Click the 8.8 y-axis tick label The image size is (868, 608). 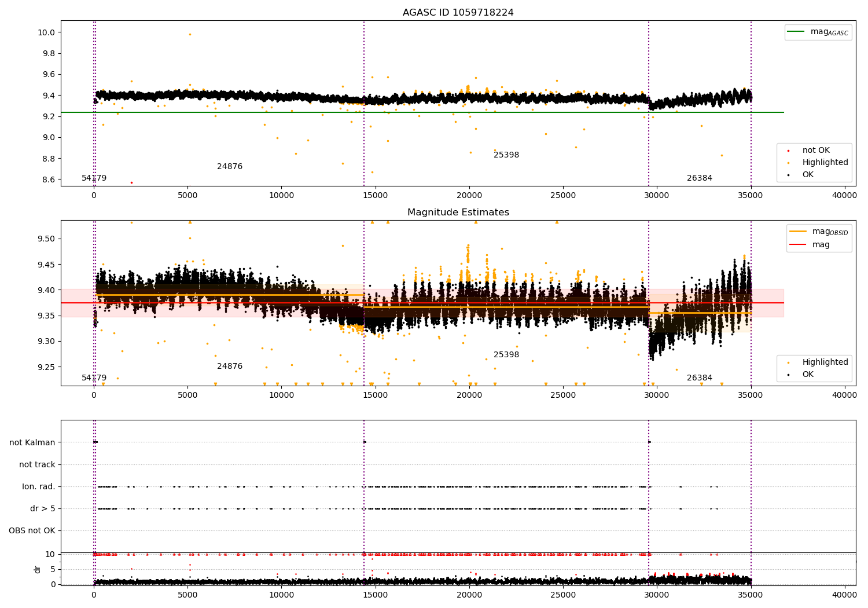[49, 159]
